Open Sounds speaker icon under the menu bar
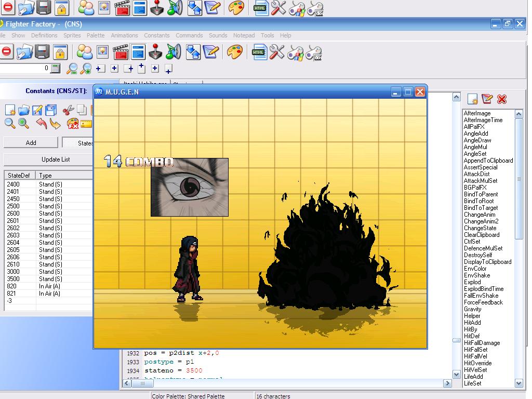The height and width of the screenshot is (399, 532). click(x=174, y=52)
